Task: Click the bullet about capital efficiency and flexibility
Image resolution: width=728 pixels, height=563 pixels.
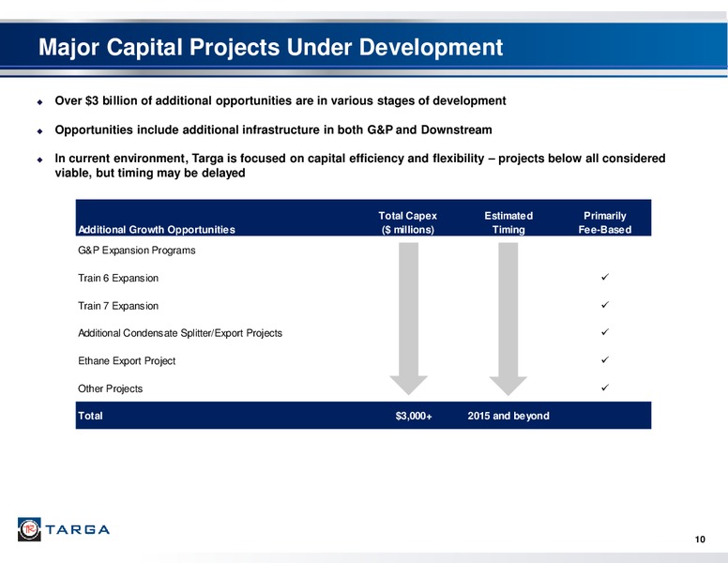Action: [360, 165]
